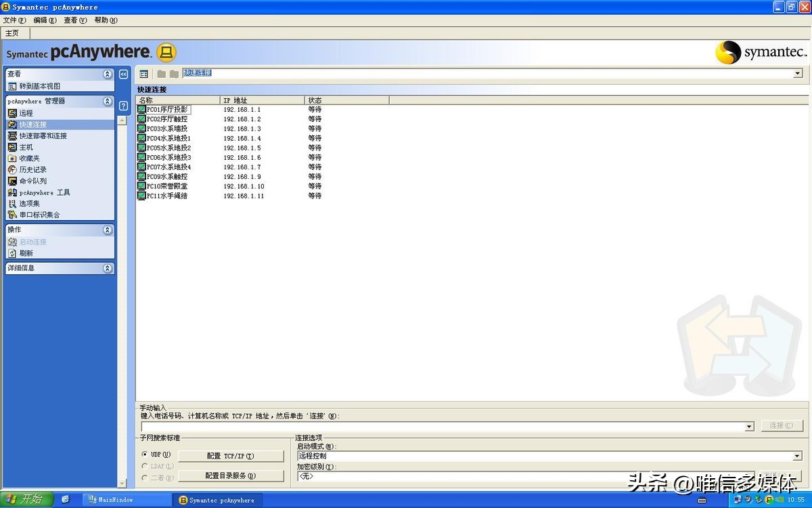Click sidebar scrollbar up arrow
This screenshot has width=812, height=508.
tap(122, 121)
